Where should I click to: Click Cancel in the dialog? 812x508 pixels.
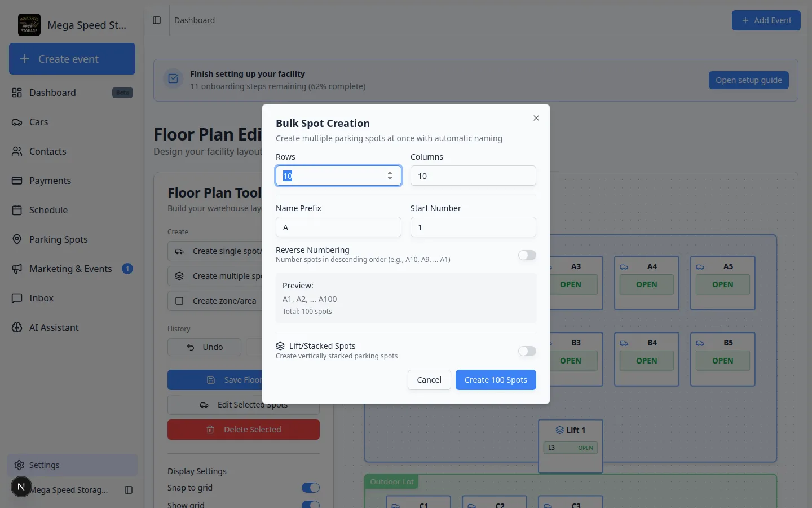(429, 380)
